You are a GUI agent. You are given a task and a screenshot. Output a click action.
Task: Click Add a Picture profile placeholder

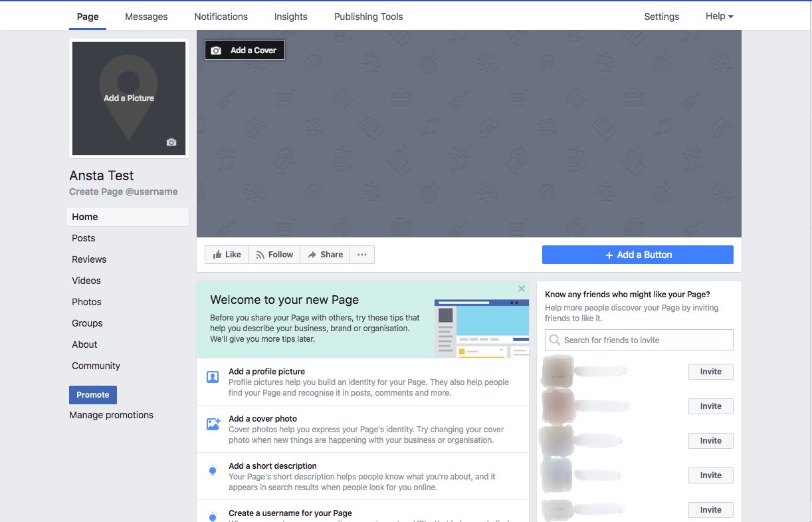tap(129, 98)
